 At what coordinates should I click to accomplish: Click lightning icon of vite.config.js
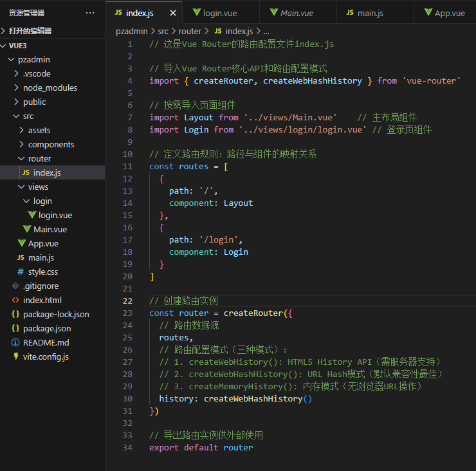point(16,356)
